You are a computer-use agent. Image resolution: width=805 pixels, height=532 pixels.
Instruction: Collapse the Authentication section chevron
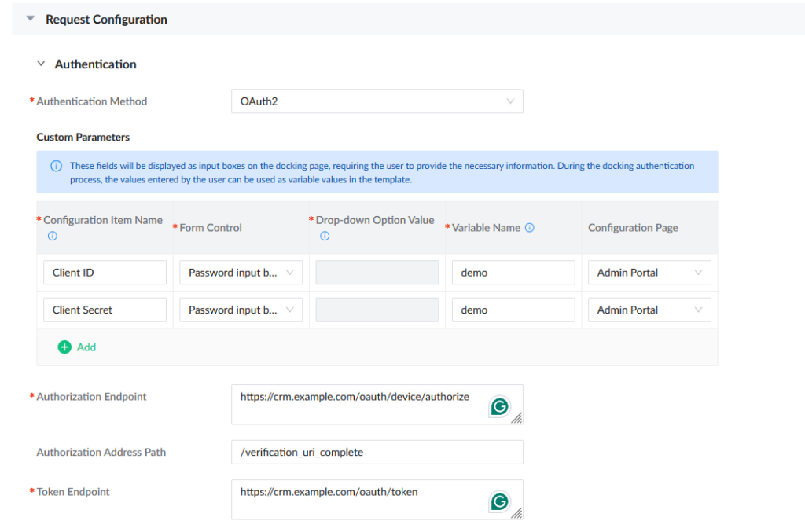coord(41,64)
